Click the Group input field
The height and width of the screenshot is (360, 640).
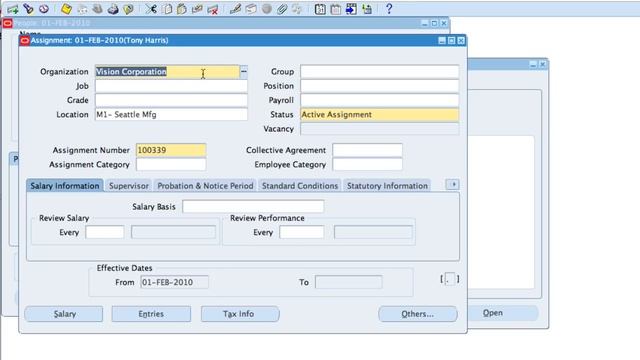pyautogui.click(x=380, y=72)
